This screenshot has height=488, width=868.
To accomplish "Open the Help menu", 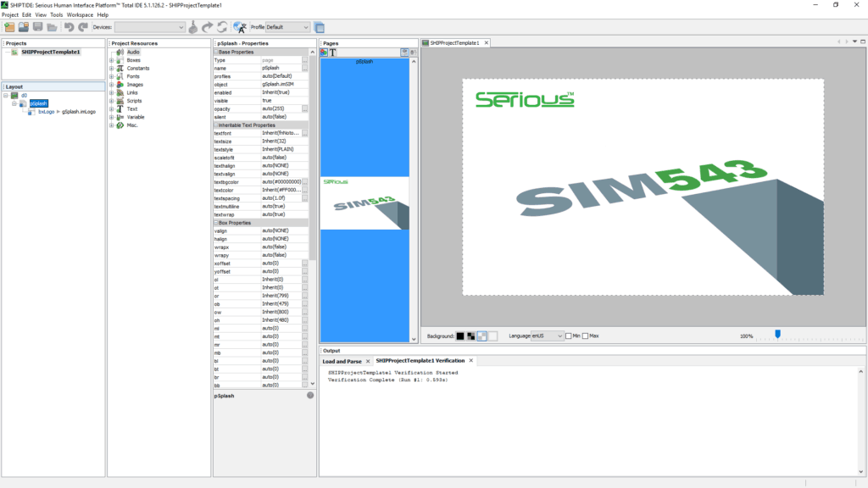I will tap(103, 15).
